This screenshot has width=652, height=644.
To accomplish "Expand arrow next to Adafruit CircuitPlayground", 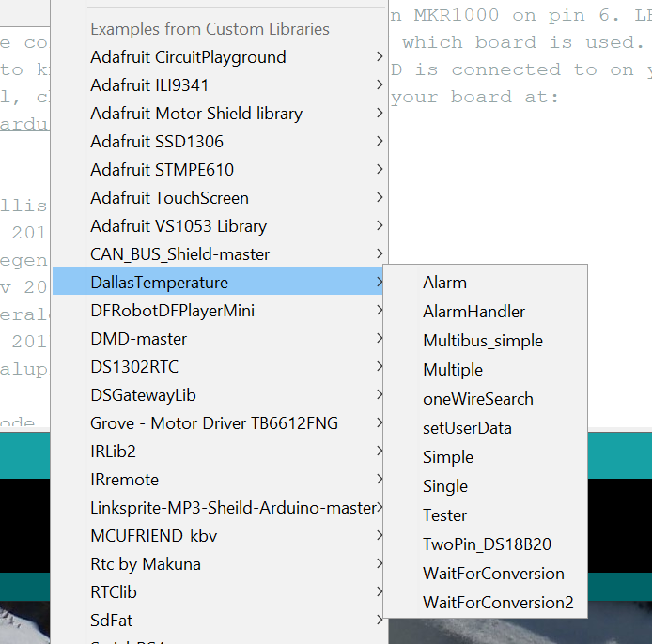I will pyautogui.click(x=380, y=56).
